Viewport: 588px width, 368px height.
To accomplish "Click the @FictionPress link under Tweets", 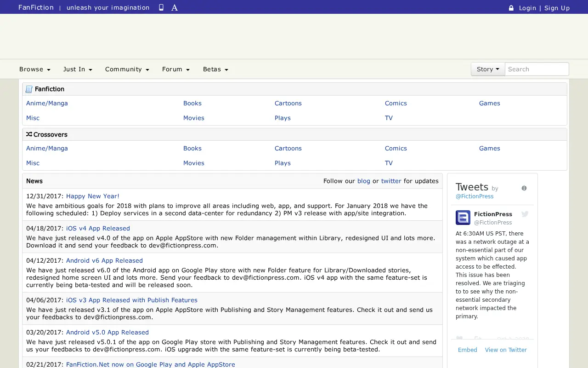I will click(x=475, y=196).
